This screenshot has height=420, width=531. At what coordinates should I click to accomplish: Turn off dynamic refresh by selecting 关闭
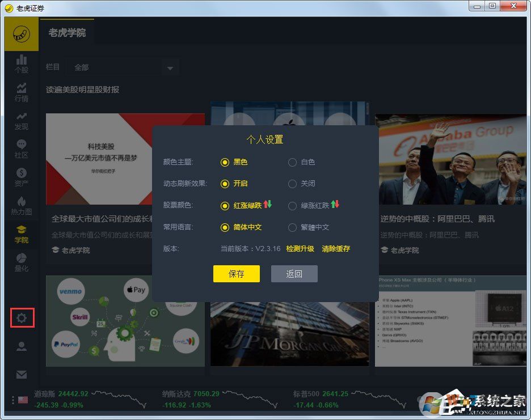tap(292, 183)
